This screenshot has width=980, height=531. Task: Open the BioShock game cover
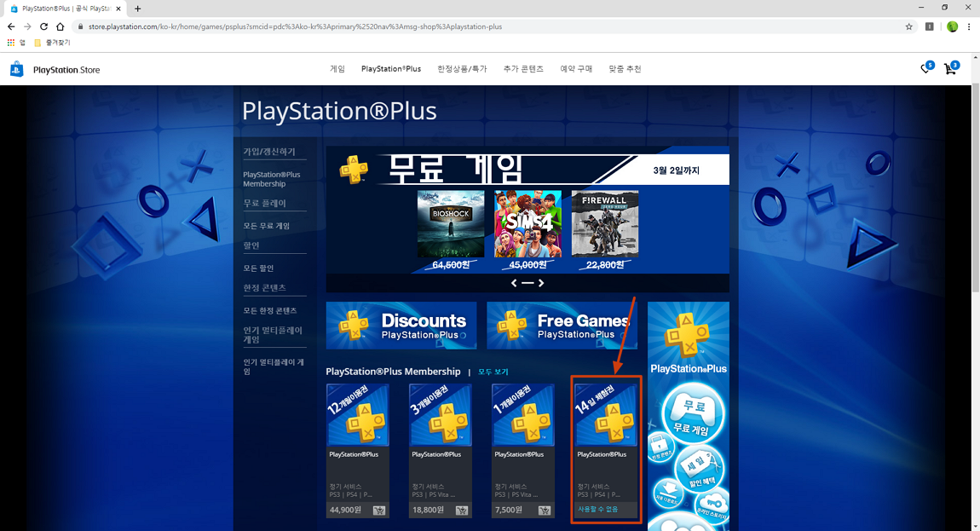tap(451, 224)
